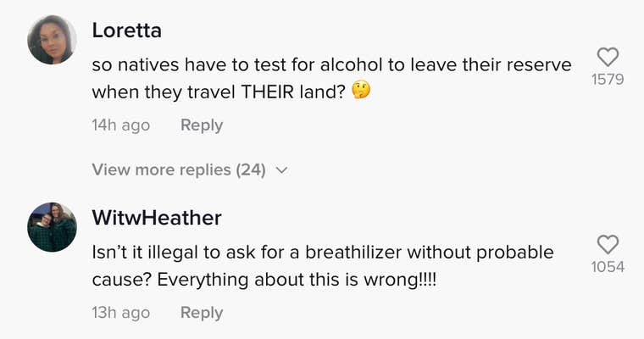This screenshot has height=339, width=644.
Task: Select the 1054 like count
Action: click(608, 267)
